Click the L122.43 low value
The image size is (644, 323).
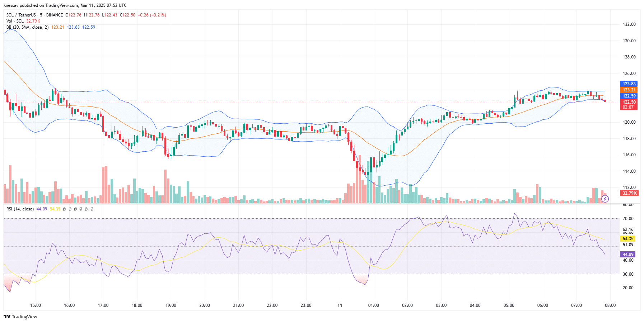tap(109, 15)
